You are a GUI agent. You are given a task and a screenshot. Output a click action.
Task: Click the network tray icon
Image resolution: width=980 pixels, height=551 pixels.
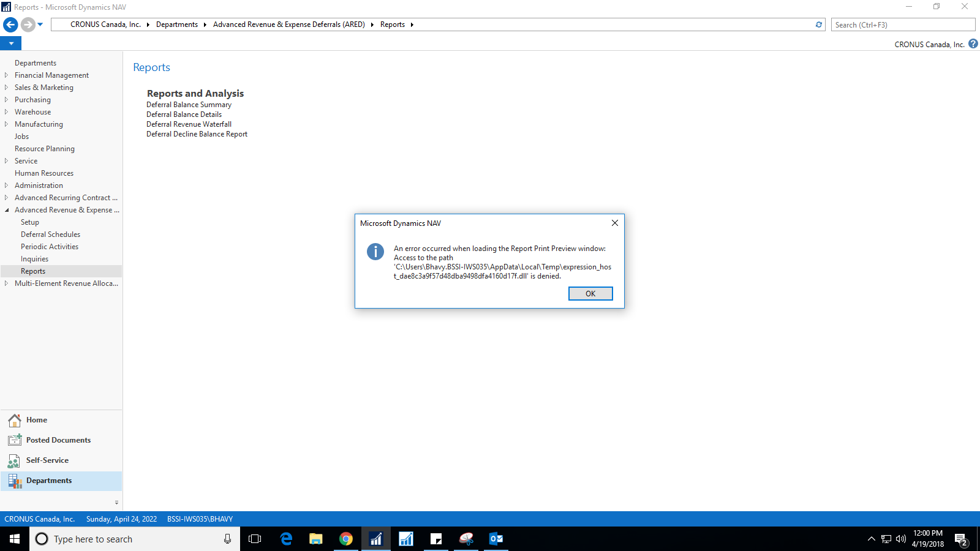(886, 539)
